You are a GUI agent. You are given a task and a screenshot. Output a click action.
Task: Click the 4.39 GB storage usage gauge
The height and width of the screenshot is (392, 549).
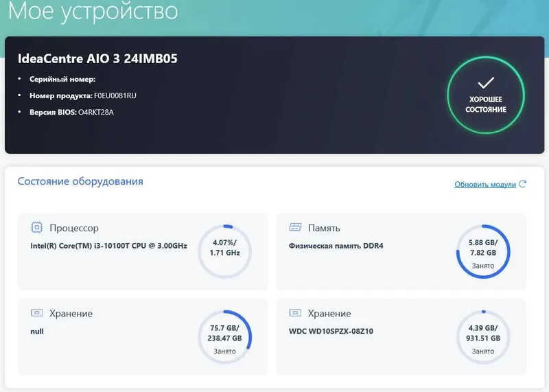pyautogui.click(x=483, y=337)
